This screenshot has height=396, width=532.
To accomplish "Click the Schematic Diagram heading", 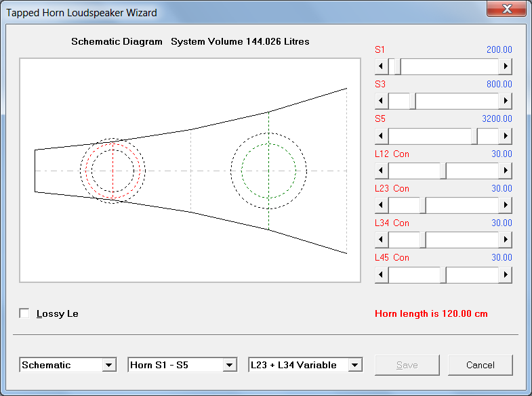I will click(117, 41).
